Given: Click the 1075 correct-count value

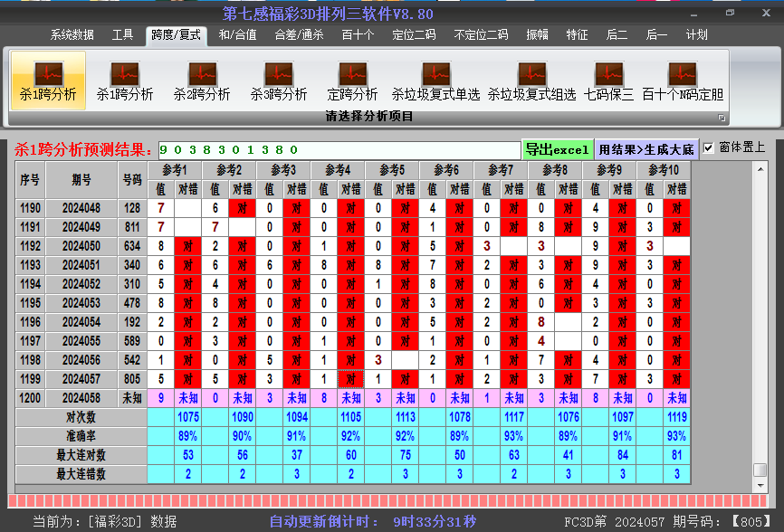Looking at the screenshot, I should [x=188, y=417].
